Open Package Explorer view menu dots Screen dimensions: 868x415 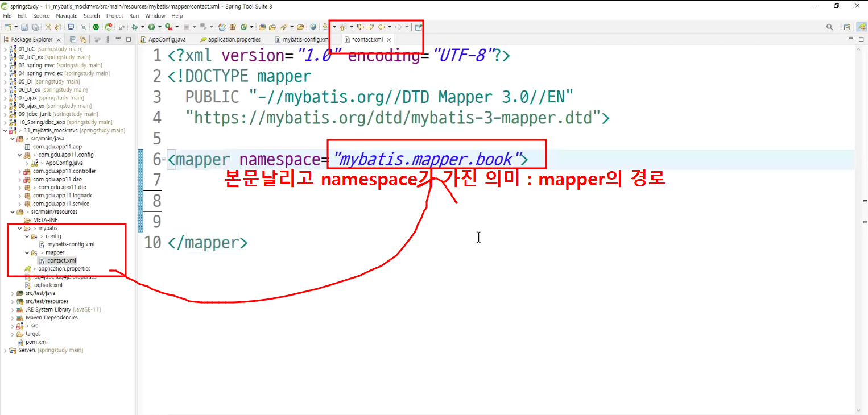[108, 39]
